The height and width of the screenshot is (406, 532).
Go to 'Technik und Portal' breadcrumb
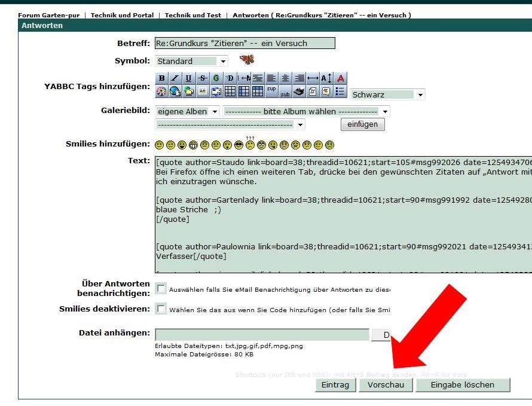(122, 15)
